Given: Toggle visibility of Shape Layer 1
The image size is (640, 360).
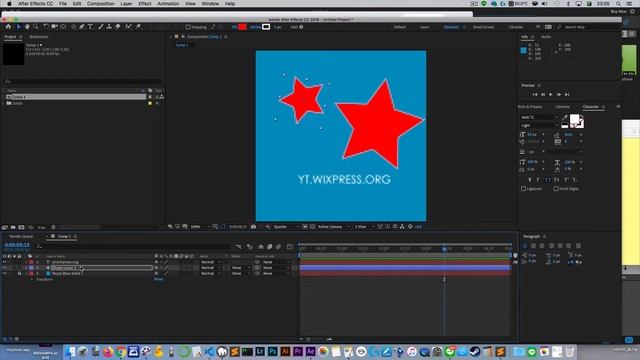Looking at the screenshot, I should [x=4, y=268].
